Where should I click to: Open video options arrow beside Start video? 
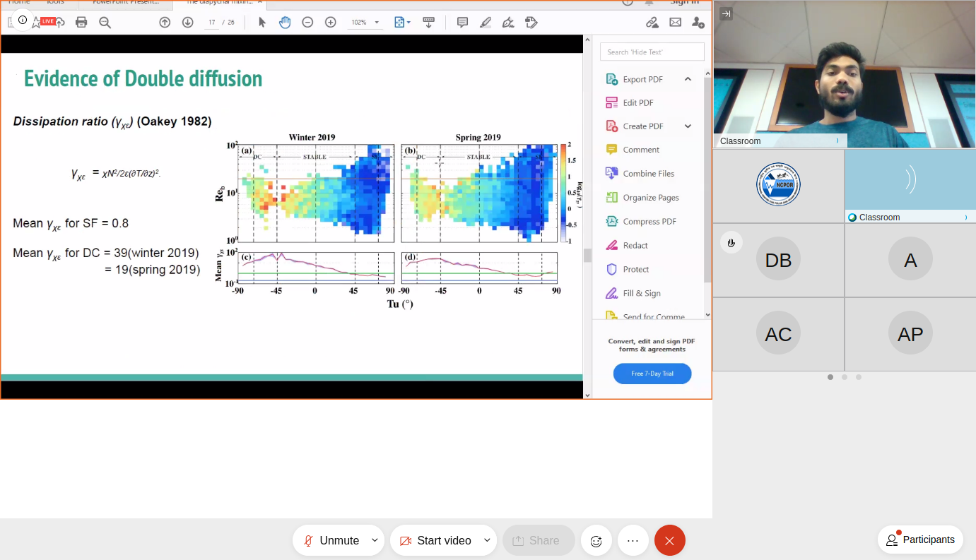[x=487, y=540]
